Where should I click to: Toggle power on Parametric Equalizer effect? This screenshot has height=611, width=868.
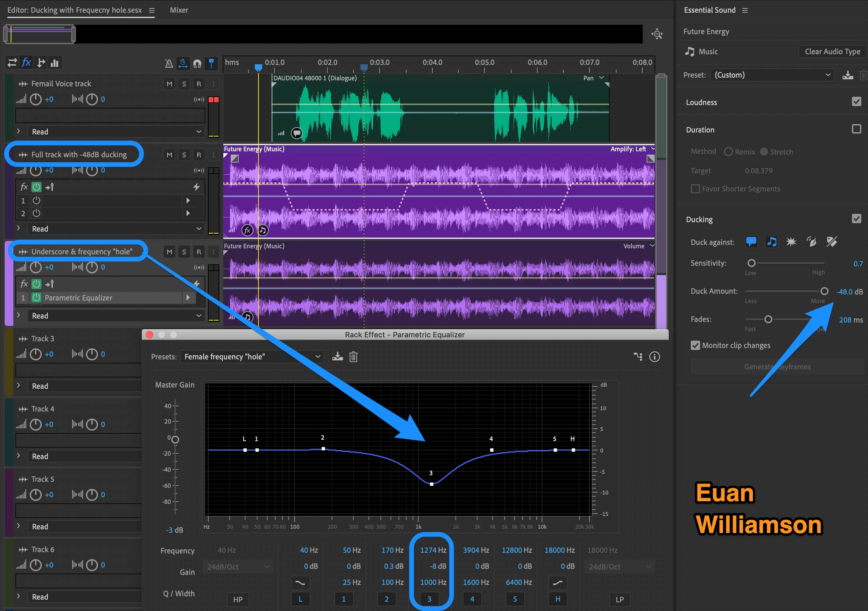click(36, 298)
